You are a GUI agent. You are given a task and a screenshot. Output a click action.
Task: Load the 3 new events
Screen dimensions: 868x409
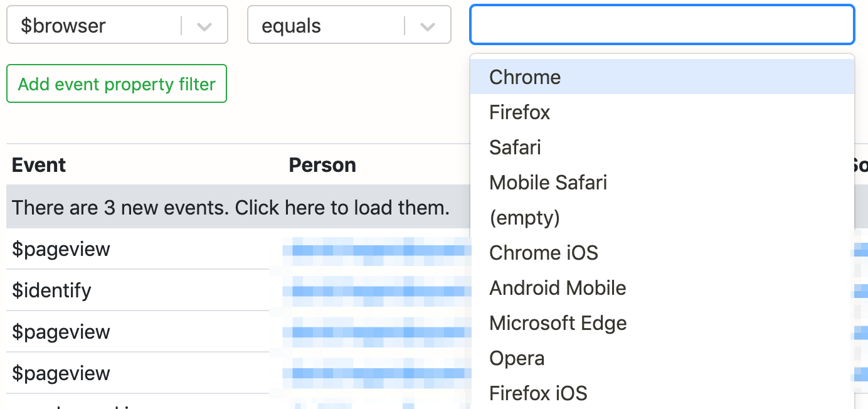[x=231, y=207]
